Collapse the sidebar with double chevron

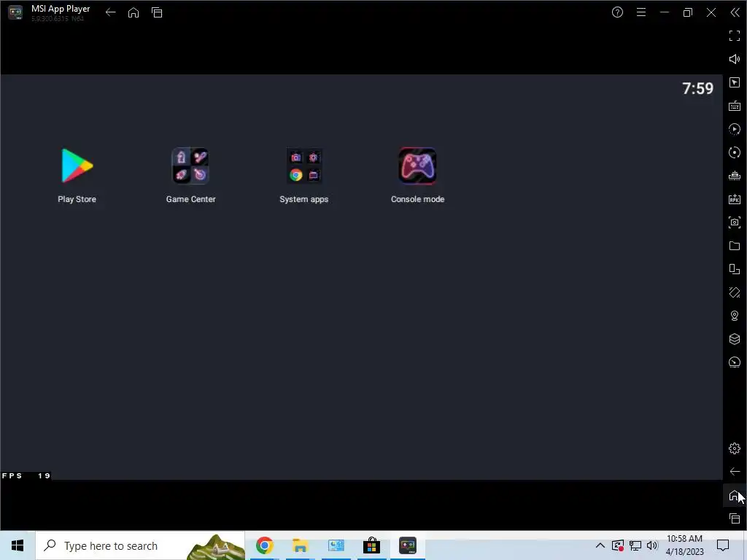735,12
